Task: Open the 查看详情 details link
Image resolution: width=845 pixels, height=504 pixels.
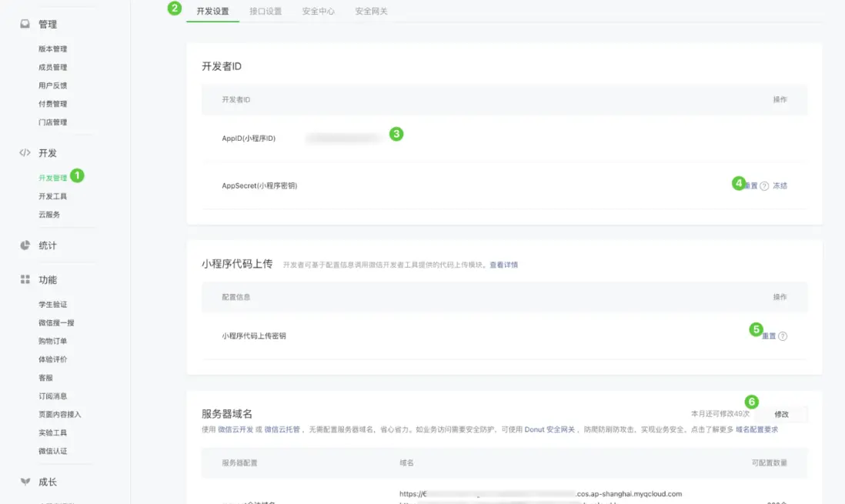Action: tap(504, 264)
